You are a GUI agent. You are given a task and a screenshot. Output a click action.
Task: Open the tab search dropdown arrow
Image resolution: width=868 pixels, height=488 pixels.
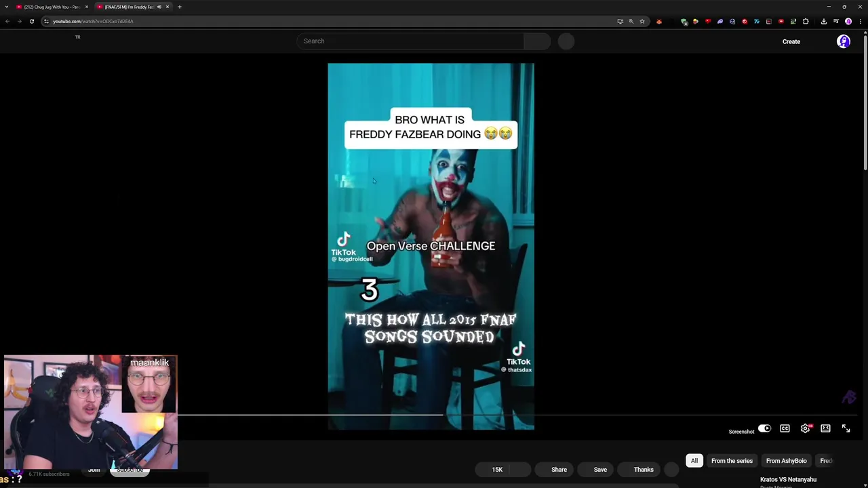5,7
